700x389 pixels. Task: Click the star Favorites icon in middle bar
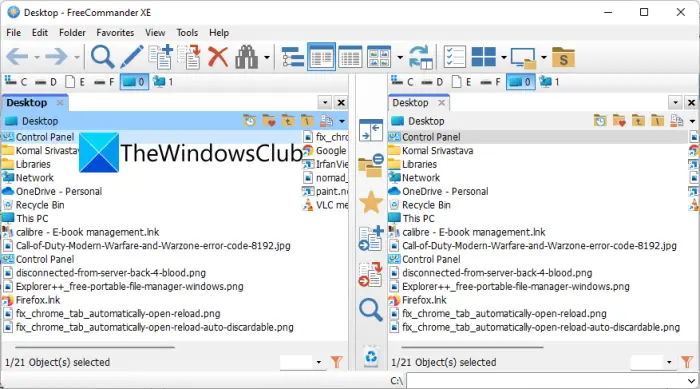tap(371, 202)
